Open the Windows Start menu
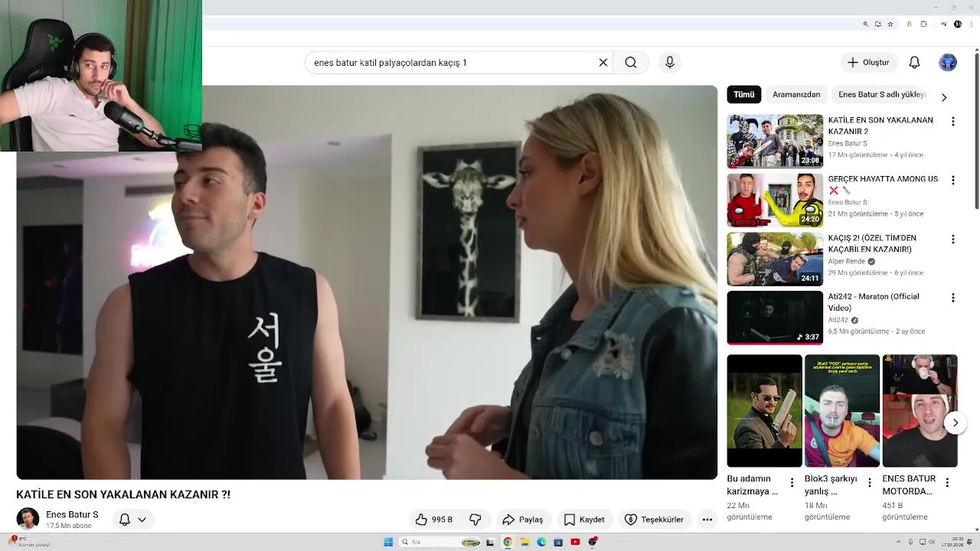The height and width of the screenshot is (551, 980). click(x=388, y=542)
